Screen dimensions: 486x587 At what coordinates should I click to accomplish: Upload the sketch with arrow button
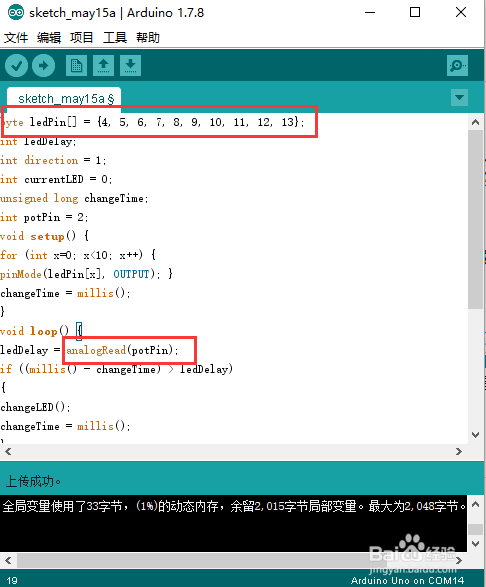click(43, 66)
